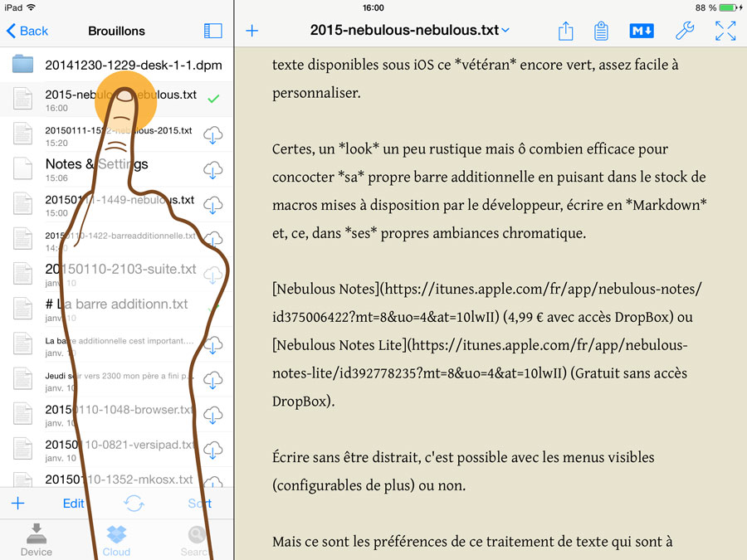Toggle Markdown preview button

642,31
